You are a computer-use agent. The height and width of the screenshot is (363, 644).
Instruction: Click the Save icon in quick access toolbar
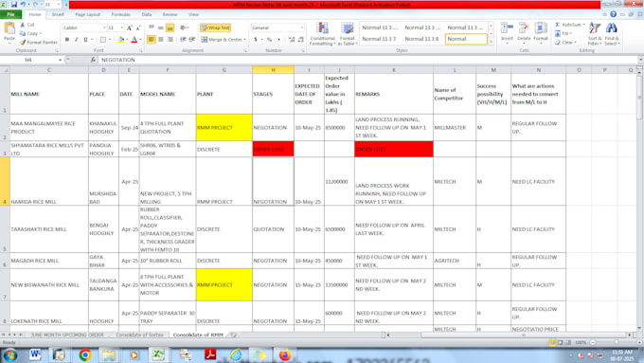point(13,4)
